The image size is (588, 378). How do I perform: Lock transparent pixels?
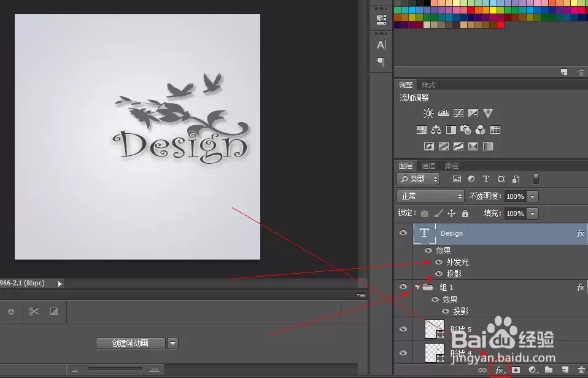coord(424,214)
